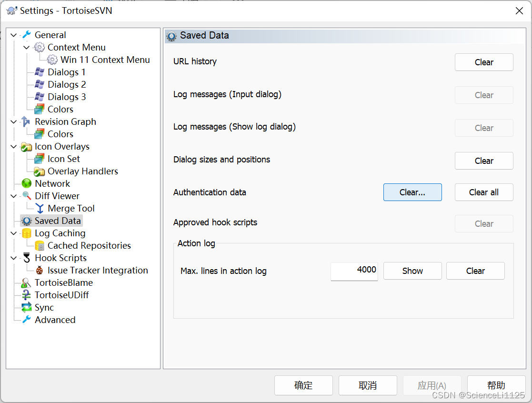Click the Hook Scripts hook icon

[27, 258]
